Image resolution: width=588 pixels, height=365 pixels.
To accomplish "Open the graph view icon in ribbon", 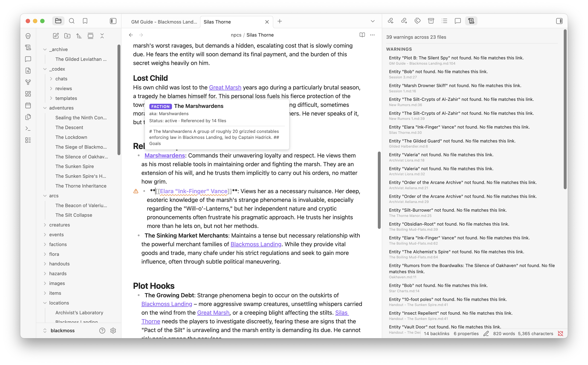I will coord(28,82).
